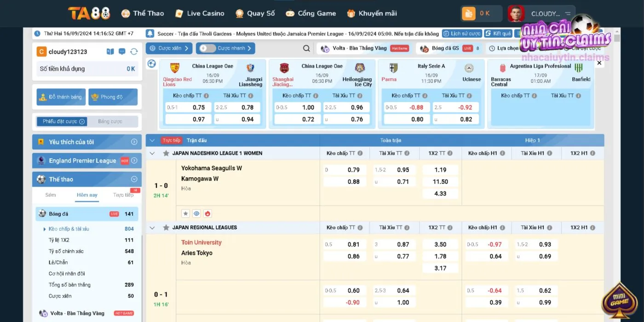
Task: Collapse the Japan Regional Leagues section
Action: click(152, 228)
